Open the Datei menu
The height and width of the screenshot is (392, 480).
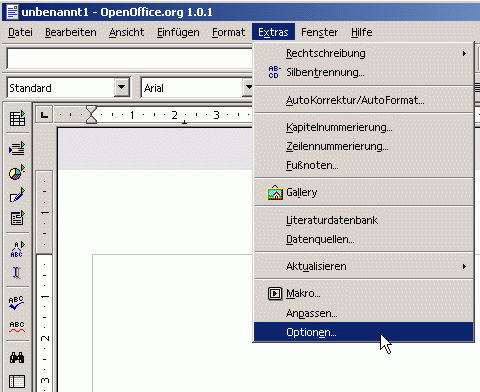pyautogui.click(x=20, y=32)
